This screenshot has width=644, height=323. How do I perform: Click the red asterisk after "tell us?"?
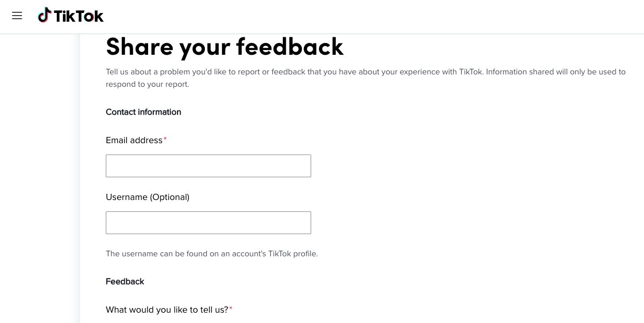[231, 309]
